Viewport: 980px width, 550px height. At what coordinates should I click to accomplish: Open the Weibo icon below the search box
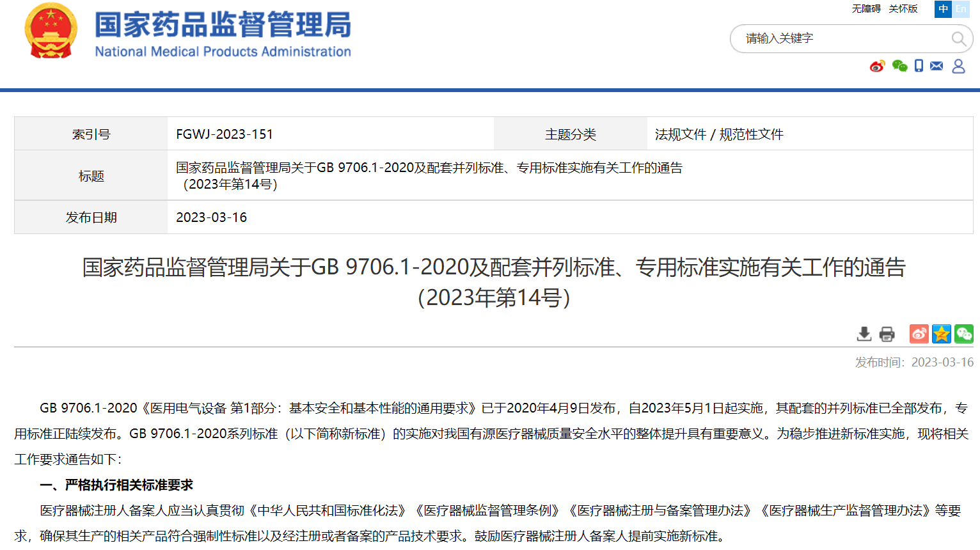[x=877, y=67]
